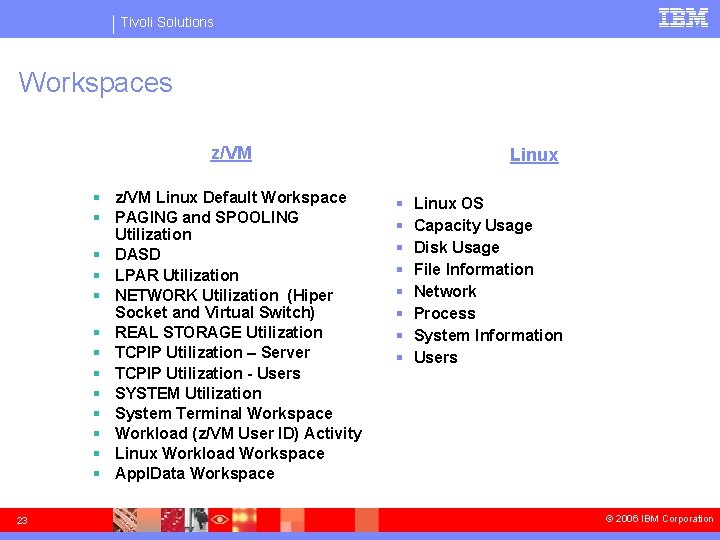Click 'ApplData Workspace' list item
Viewport: 720px width, 540px height.
(x=195, y=473)
